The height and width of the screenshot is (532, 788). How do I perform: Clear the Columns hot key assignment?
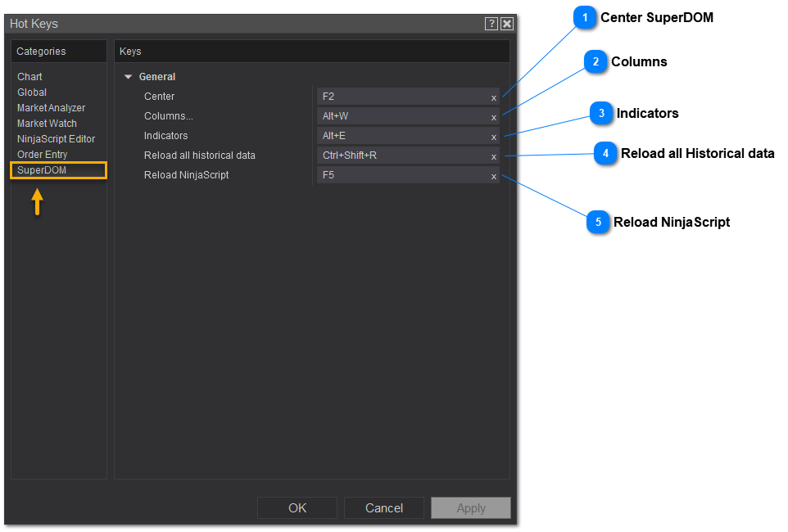coord(493,118)
